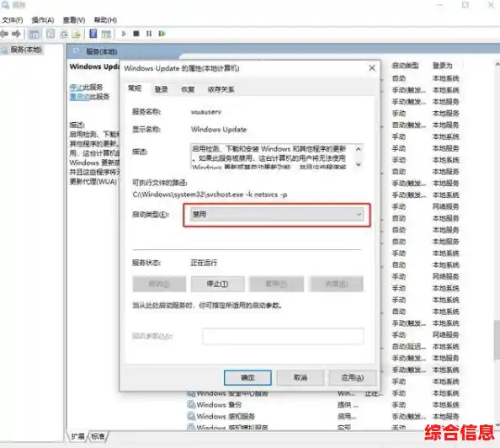Toggle the show/hide action pane icon
Screen dimensions: 500x448
(106, 34)
